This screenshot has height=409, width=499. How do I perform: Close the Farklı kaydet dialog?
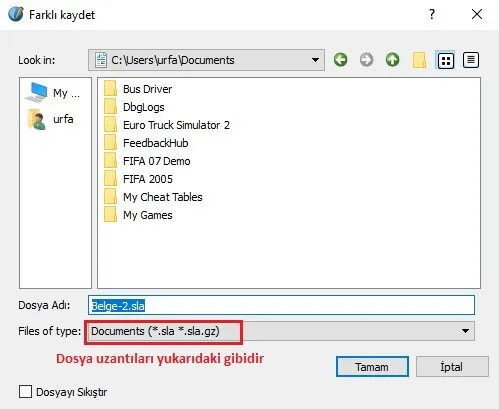click(477, 14)
